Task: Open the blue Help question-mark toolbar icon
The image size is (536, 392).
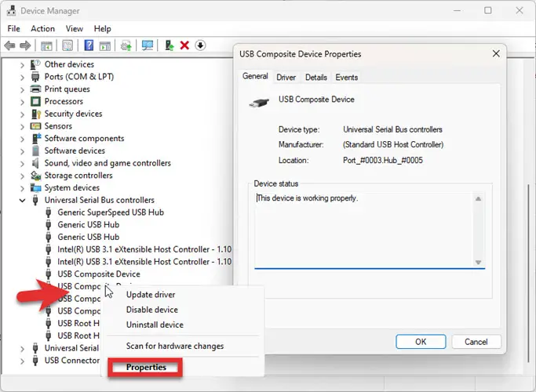Action: (89, 45)
